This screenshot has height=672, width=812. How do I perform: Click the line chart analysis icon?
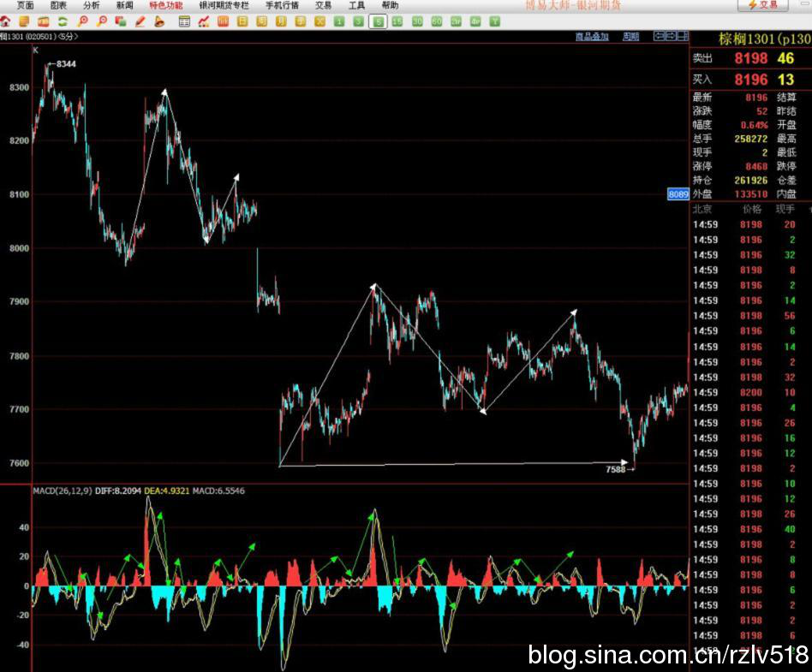[204, 21]
